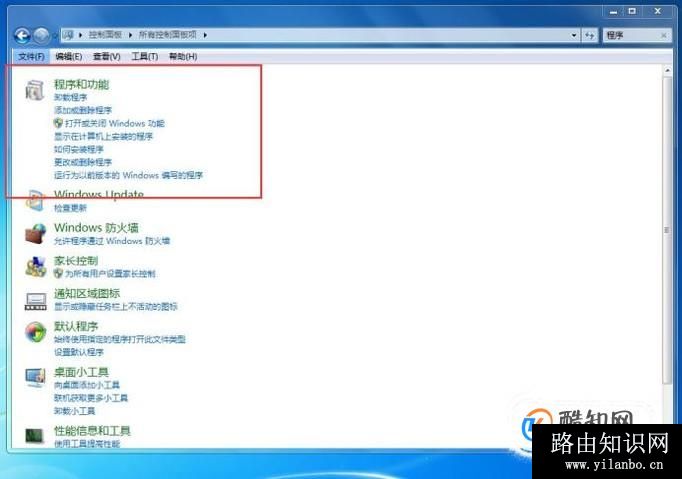
Task: Click the 性能信息和工具 icon
Action: pyautogui.click(x=34, y=435)
